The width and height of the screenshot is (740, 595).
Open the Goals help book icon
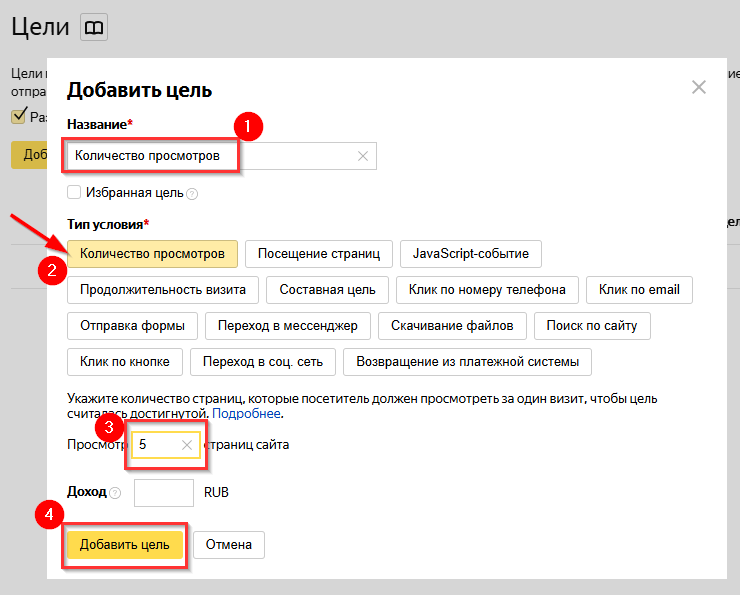tap(93, 27)
